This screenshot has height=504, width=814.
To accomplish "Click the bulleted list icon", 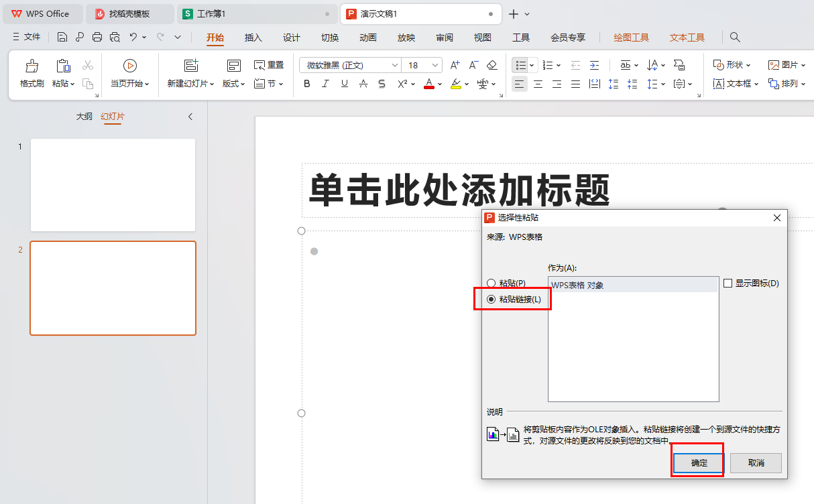I will pyautogui.click(x=520, y=65).
